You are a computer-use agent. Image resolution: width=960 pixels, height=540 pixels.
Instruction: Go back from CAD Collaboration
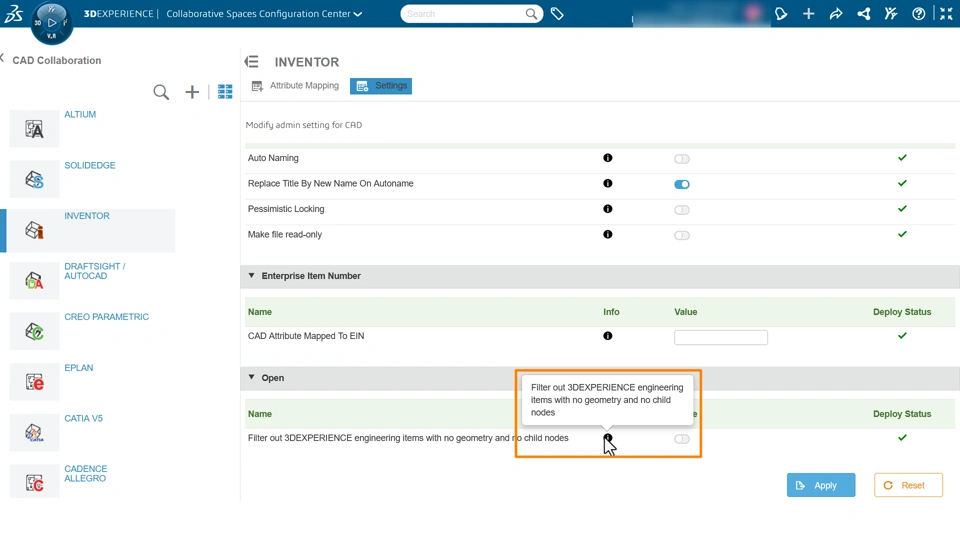click(2, 58)
